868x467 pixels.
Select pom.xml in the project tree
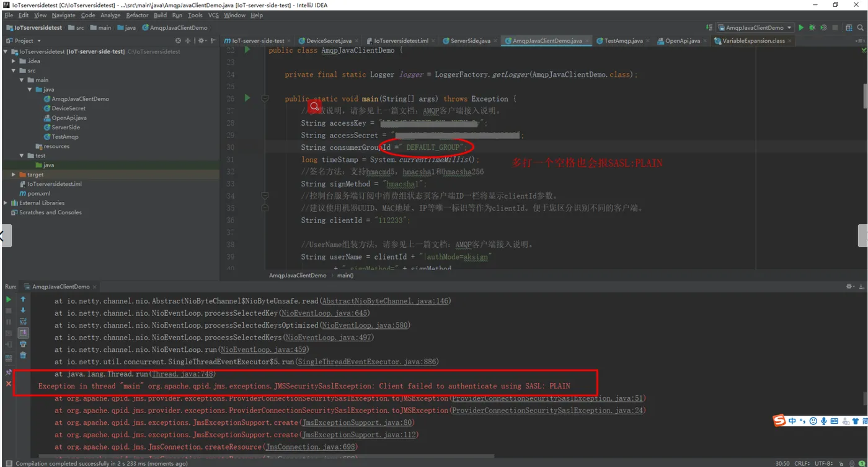point(34,193)
